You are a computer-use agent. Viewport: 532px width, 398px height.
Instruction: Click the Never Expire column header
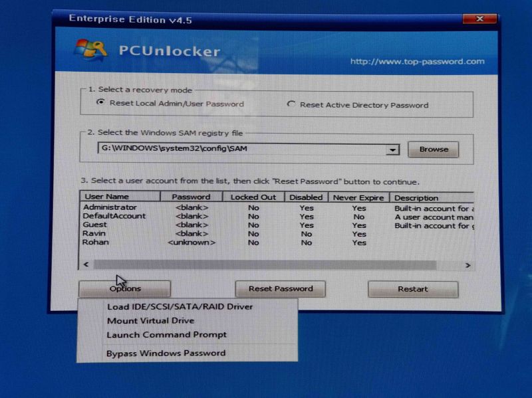pyautogui.click(x=358, y=197)
